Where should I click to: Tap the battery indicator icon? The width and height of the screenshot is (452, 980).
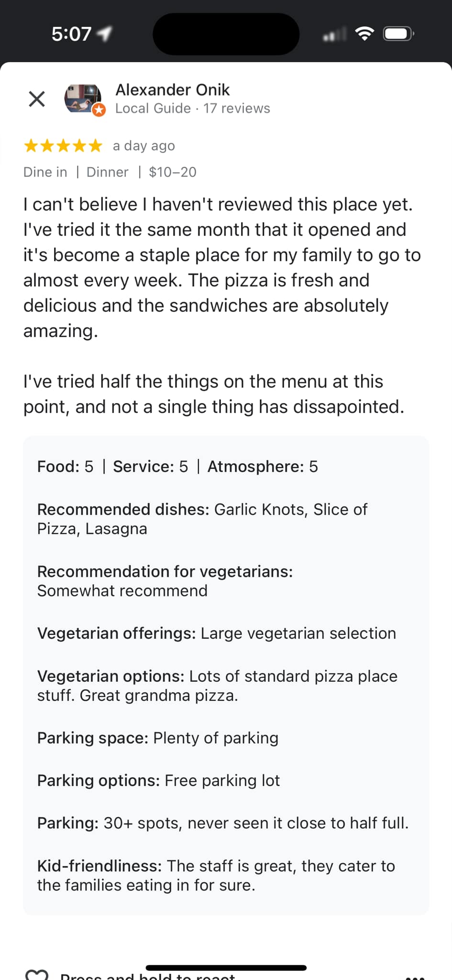point(398,33)
